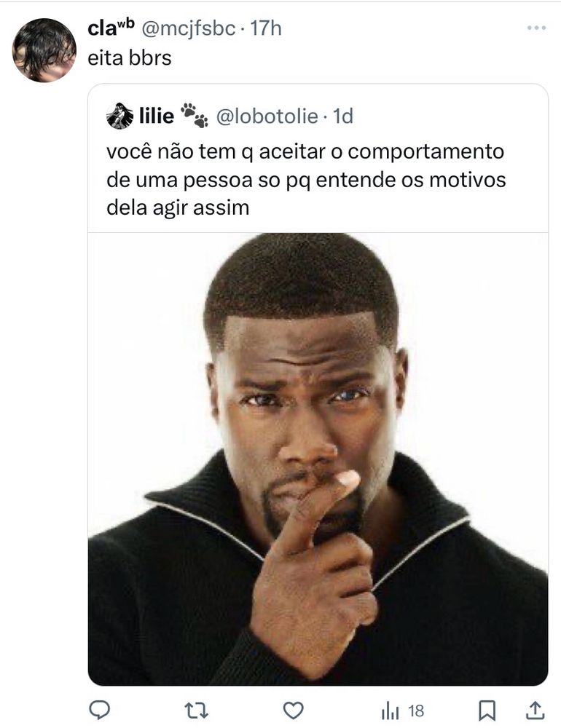Open the @lobotolie handle
The image size is (561, 728).
click(267, 116)
